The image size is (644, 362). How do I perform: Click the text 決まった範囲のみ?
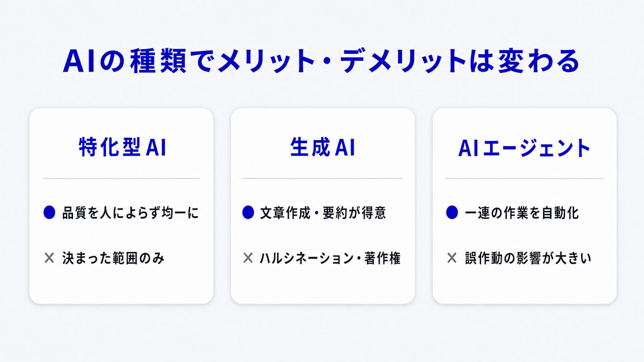tap(113, 258)
